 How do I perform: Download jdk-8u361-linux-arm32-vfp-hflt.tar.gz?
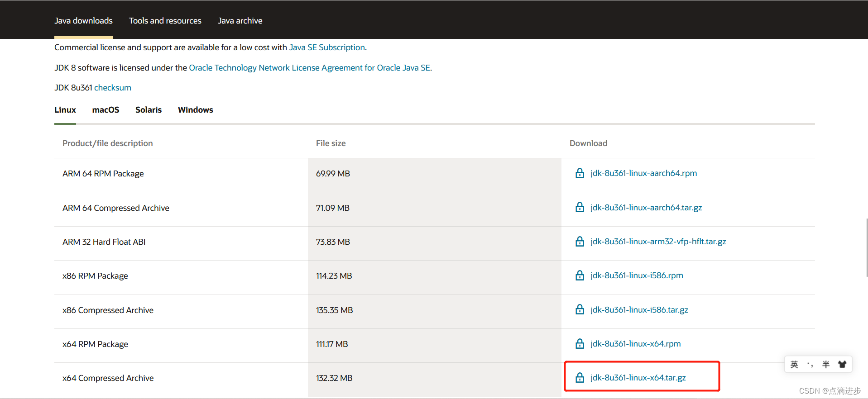click(658, 242)
